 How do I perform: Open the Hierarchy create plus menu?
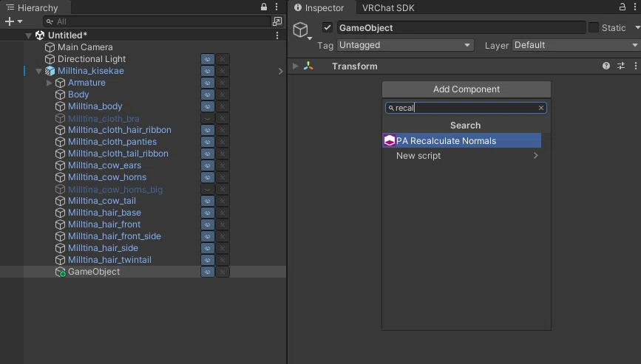pos(13,21)
